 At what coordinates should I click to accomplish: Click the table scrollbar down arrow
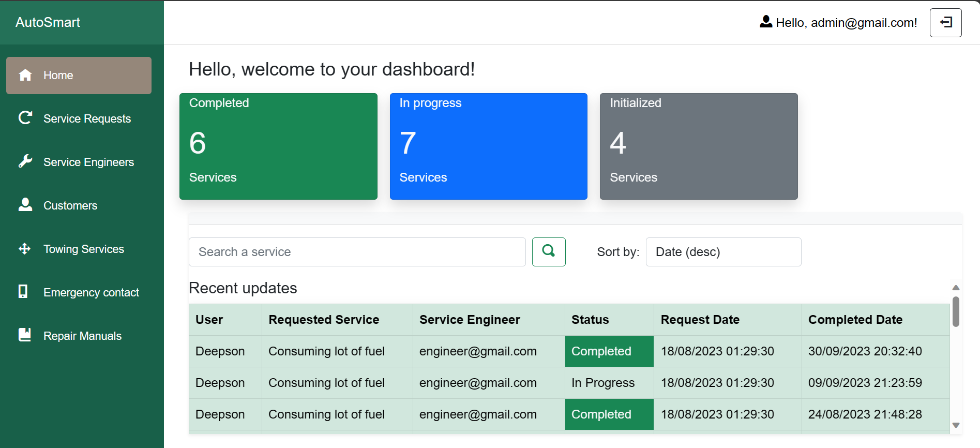click(x=956, y=425)
